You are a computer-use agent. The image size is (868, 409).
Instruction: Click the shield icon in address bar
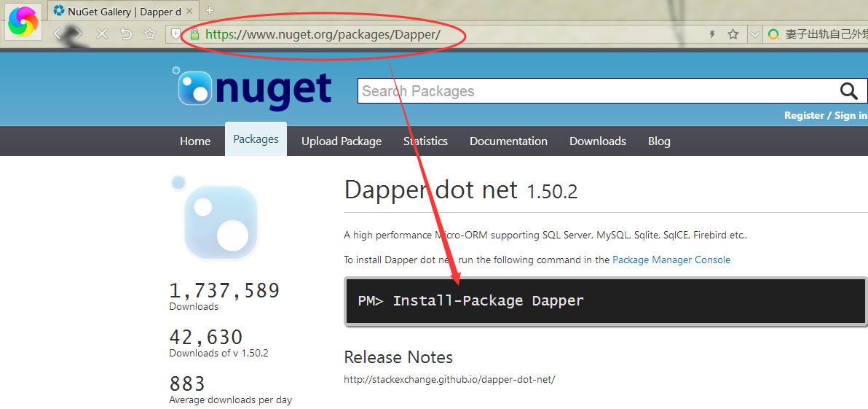tap(177, 34)
